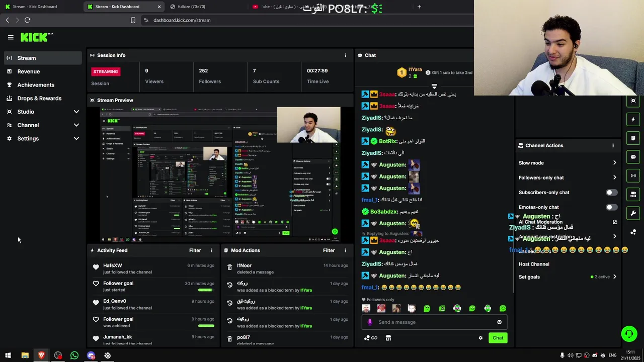Click the STREAMING status badge

point(106,71)
